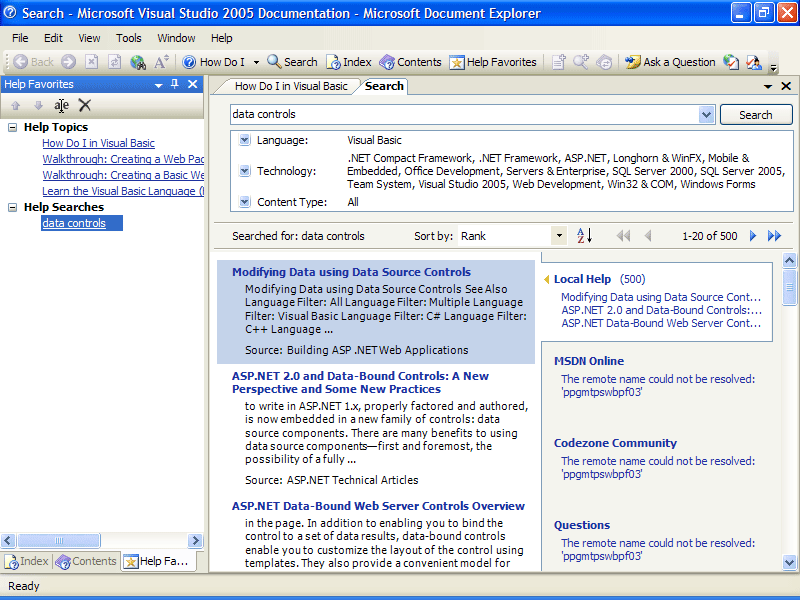Expand the Language filter options
This screenshot has height=600, width=800.
[x=245, y=140]
